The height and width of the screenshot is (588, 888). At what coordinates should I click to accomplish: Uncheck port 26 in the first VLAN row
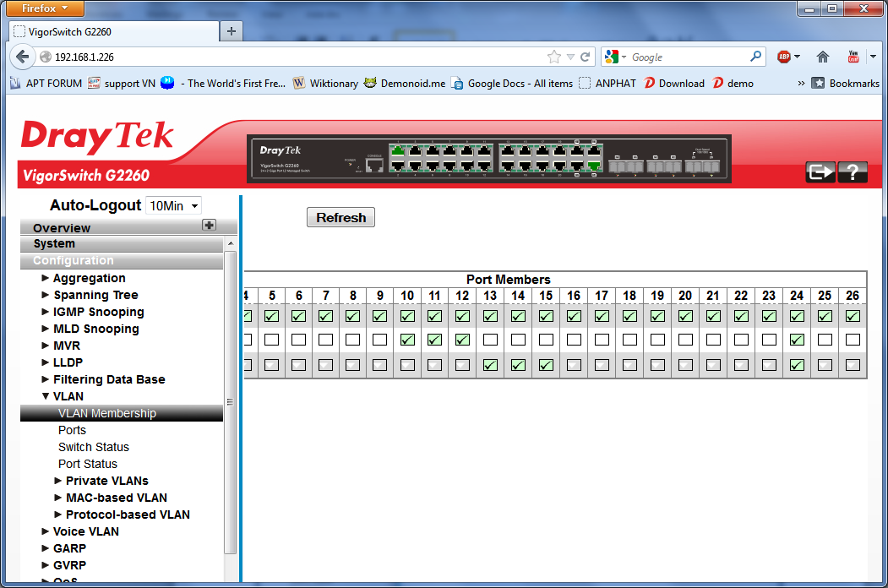coord(853,316)
